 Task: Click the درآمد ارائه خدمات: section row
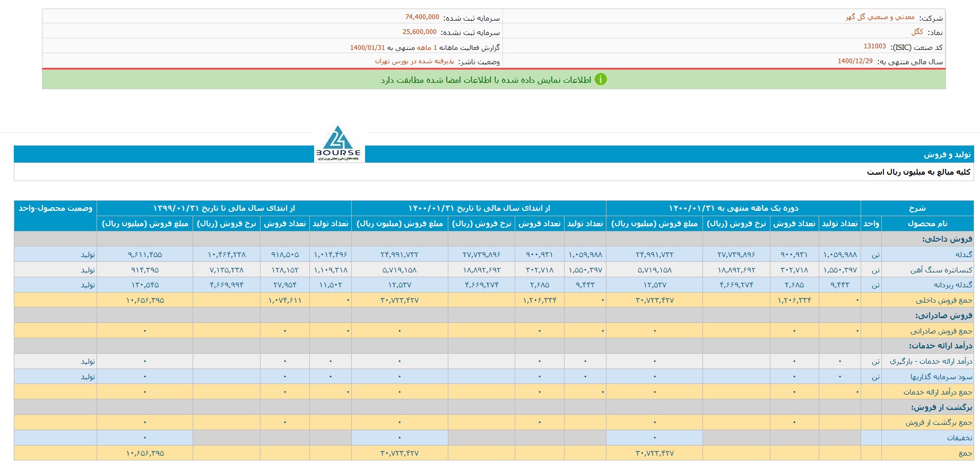493,346
